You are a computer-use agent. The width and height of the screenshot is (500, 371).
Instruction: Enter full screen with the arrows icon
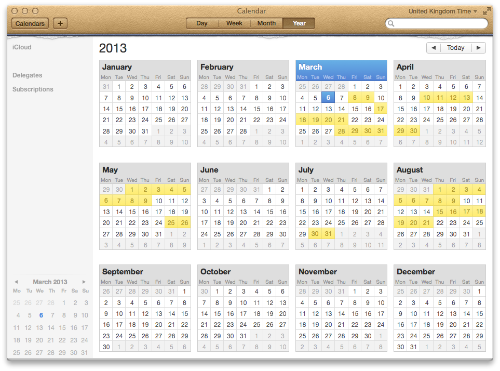[487, 11]
